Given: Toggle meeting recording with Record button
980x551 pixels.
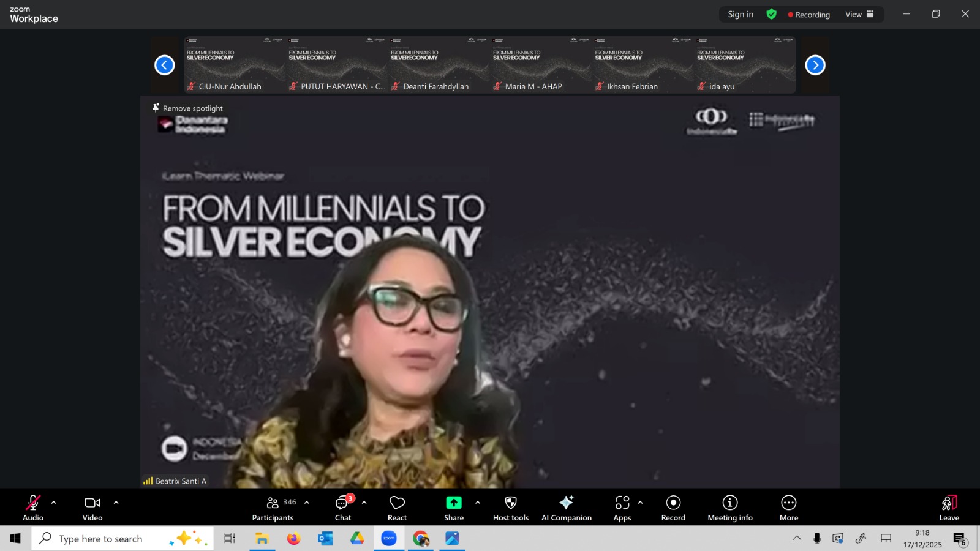Looking at the screenshot, I should [673, 508].
